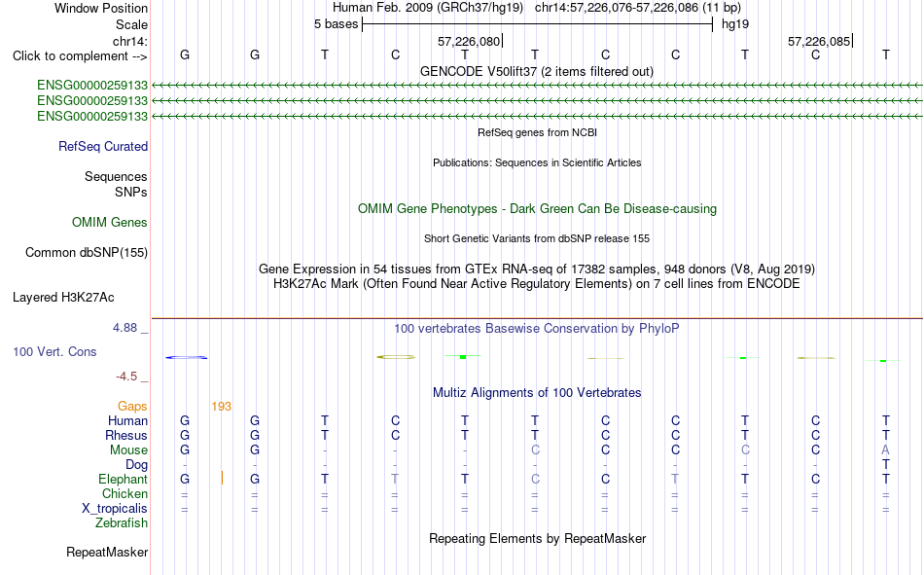Image resolution: width=924 pixels, height=575 pixels.
Task: Click the '5 bases' scale bar label
Action: [x=336, y=24]
